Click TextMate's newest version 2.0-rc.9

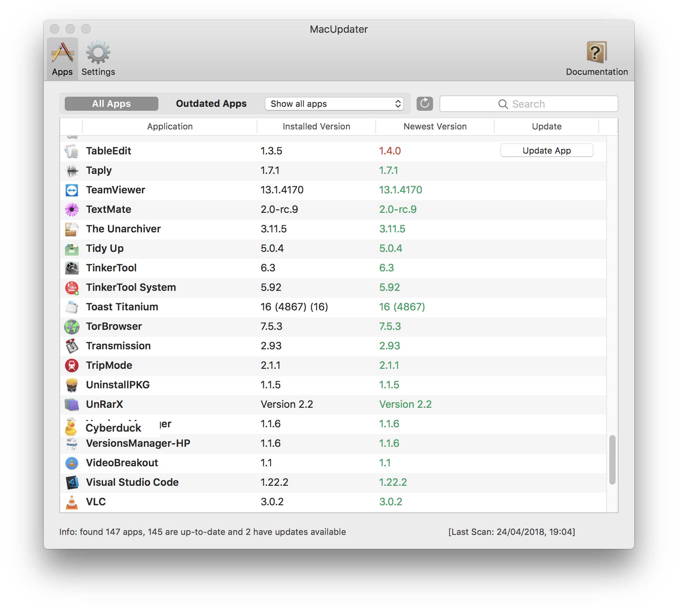coord(398,209)
